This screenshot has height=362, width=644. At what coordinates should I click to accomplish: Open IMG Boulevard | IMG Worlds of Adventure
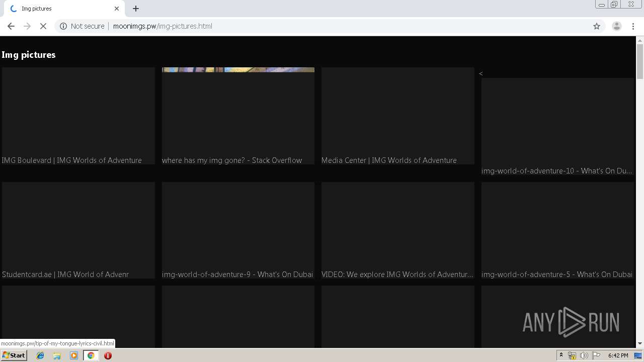pyautogui.click(x=72, y=160)
